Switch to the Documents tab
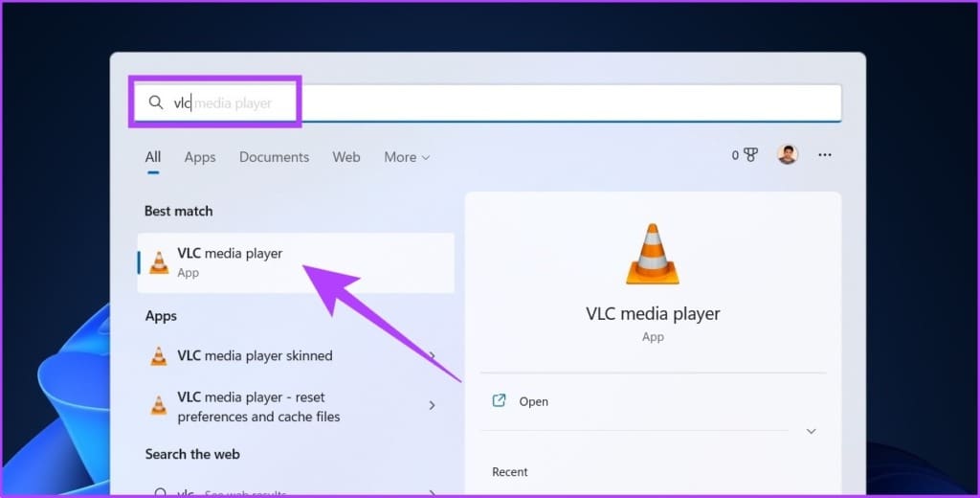Viewport: 980px width, 498px height. click(274, 157)
